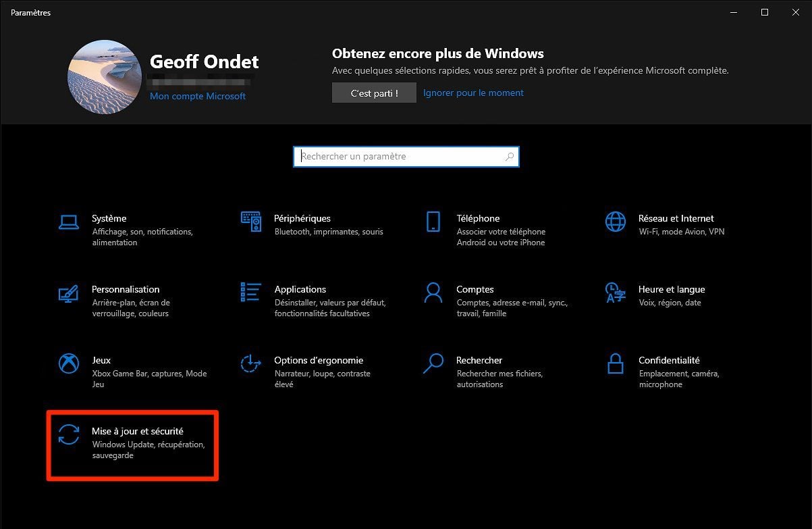Open the Confidentialité padlock icon
This screenshot has width=812, height=529.
(x=616, y=363)
